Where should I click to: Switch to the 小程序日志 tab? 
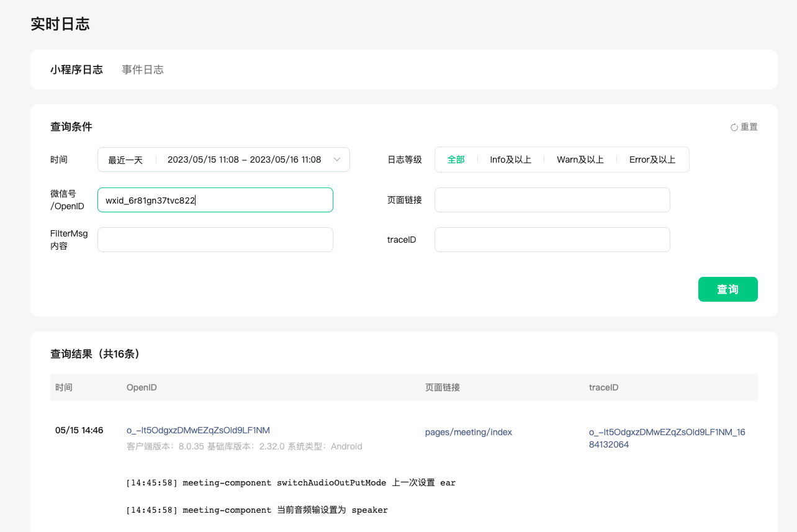tap(76, 70)
